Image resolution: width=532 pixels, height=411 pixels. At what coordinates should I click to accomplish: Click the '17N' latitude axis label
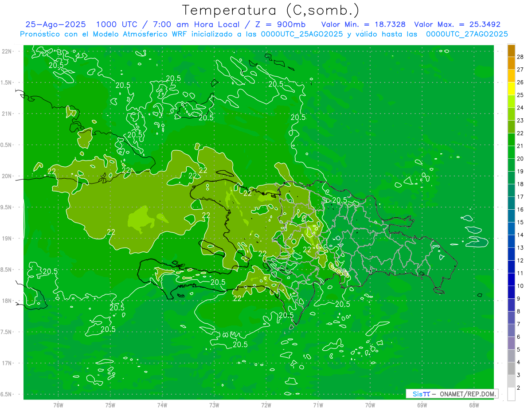pyautogui.click(x=8, y=364)
